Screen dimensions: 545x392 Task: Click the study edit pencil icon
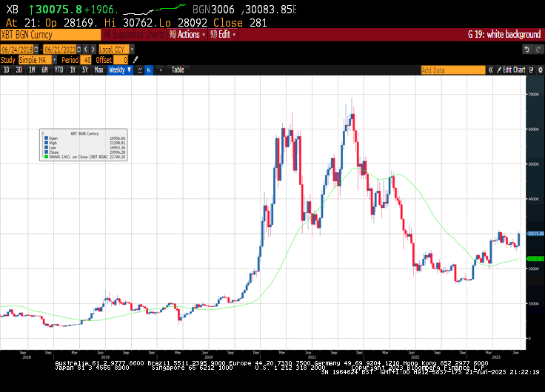[136, 60]
